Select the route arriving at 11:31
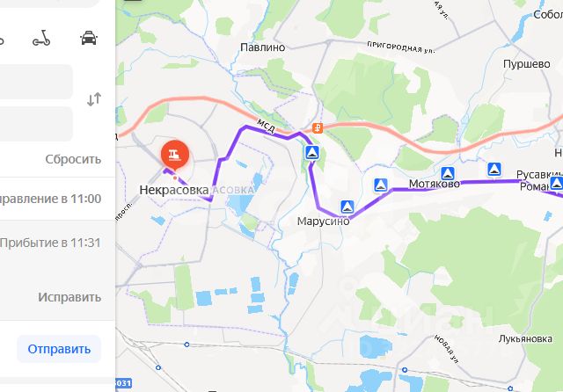Viewport: 563px width, 392px height. pyautogui.click(x=51, y=243)
